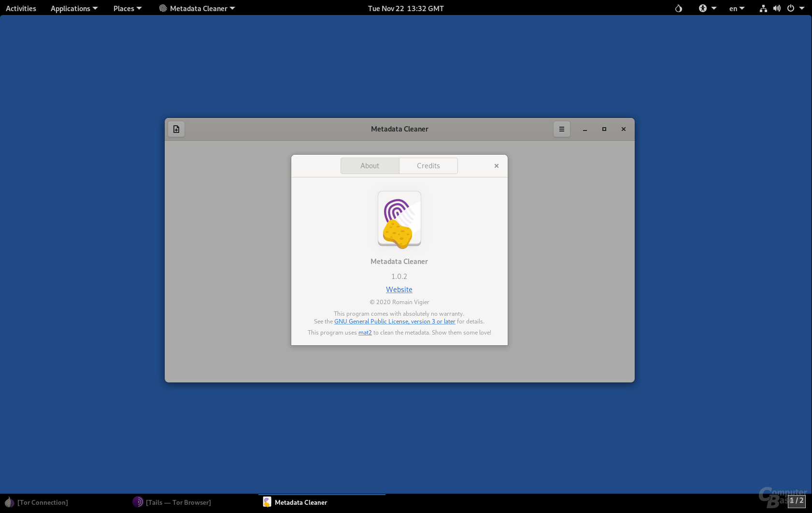The height and width of the screenshot is (513, 812).
Task: Click the volume speaker icon in top bar
Action: click(777, 8)
